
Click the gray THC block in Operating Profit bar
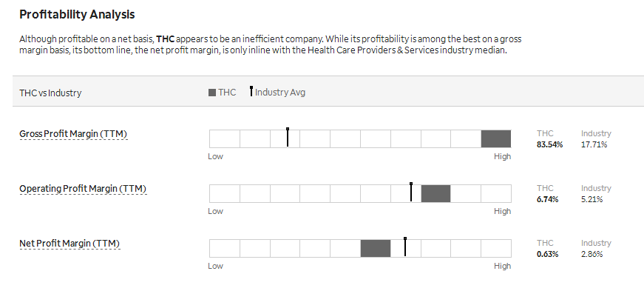click(435, 193)
